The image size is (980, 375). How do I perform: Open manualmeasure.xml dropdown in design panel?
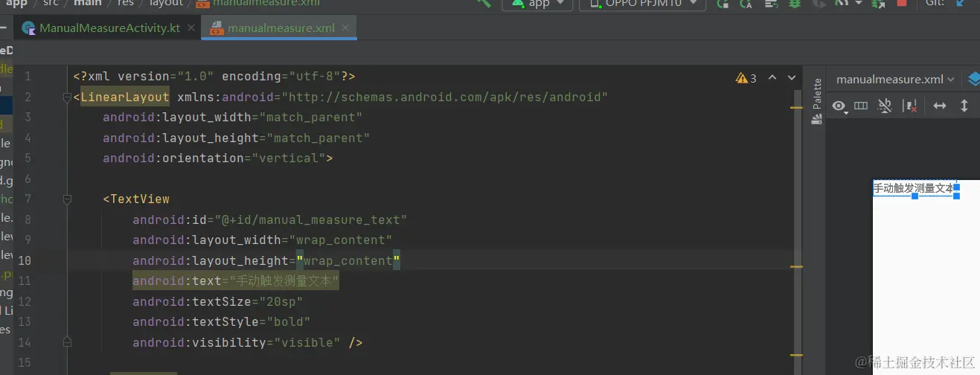pos(896,79)
